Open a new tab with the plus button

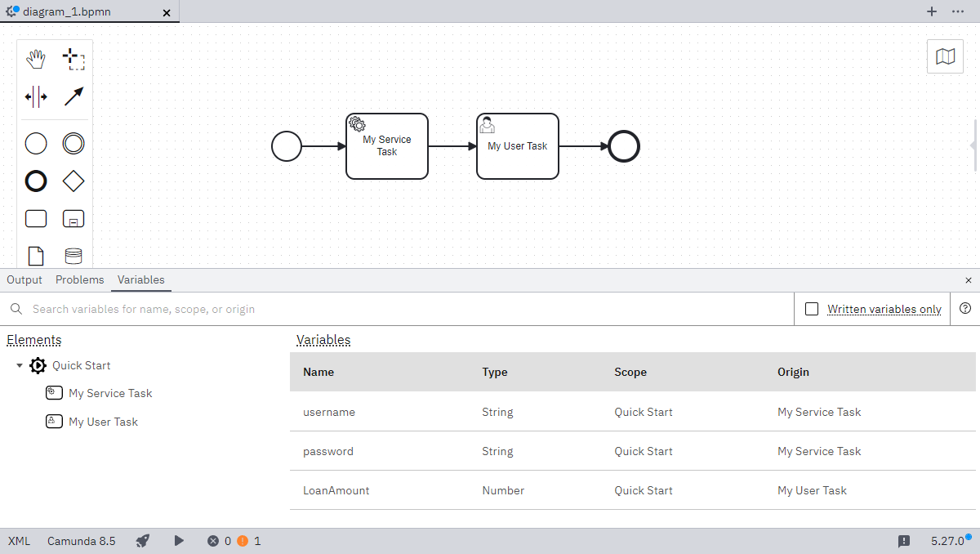coord(932,11)
